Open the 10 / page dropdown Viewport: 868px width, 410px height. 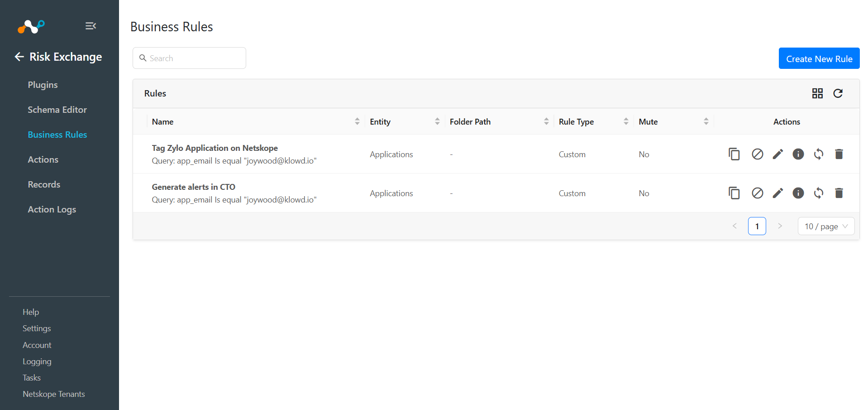pyautogui.click(x=826, y=226)
